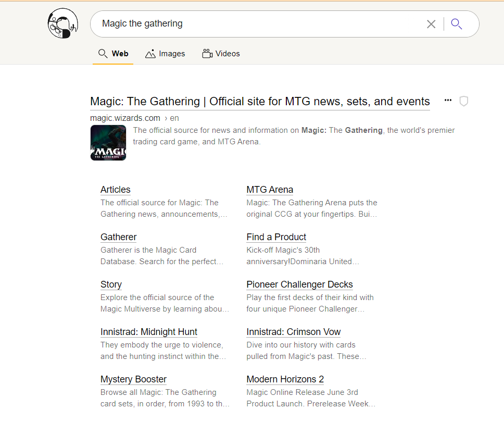Open the MTG Arena sitelink
The height and width of the screenshot is (422, 504).
click(x=270, y=190)
